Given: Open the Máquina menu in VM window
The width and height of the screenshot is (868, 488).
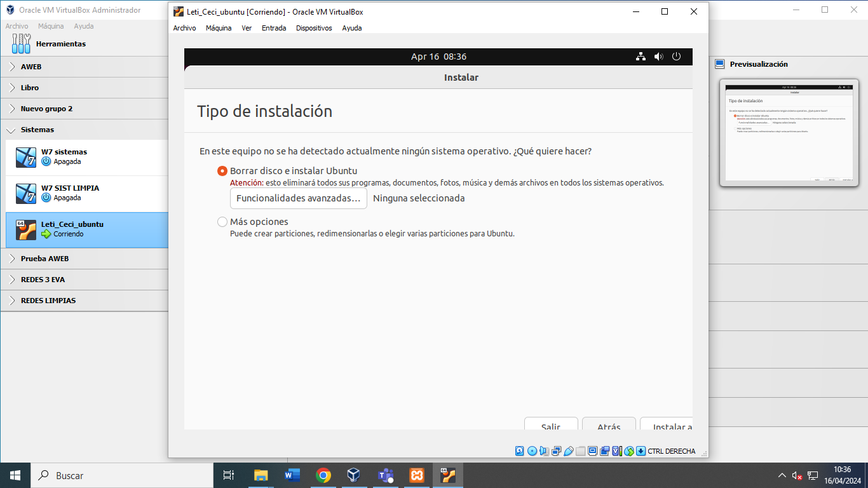Looking at the screenshot, I should click(x=218, y=28).
